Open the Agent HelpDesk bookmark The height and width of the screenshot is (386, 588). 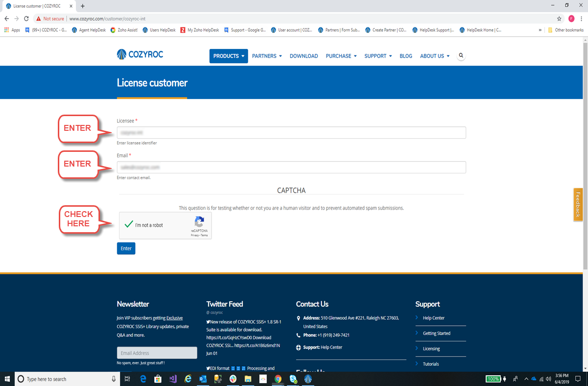(x=89, y=30)
